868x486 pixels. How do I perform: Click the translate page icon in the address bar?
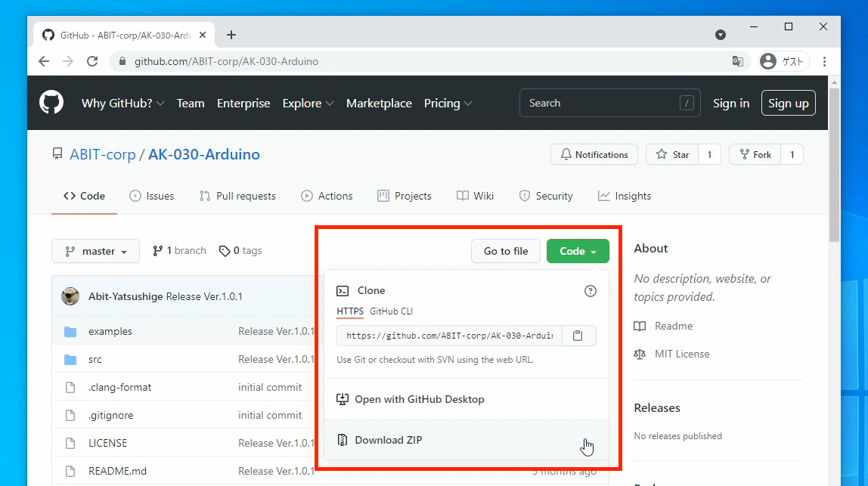(738, 61)
